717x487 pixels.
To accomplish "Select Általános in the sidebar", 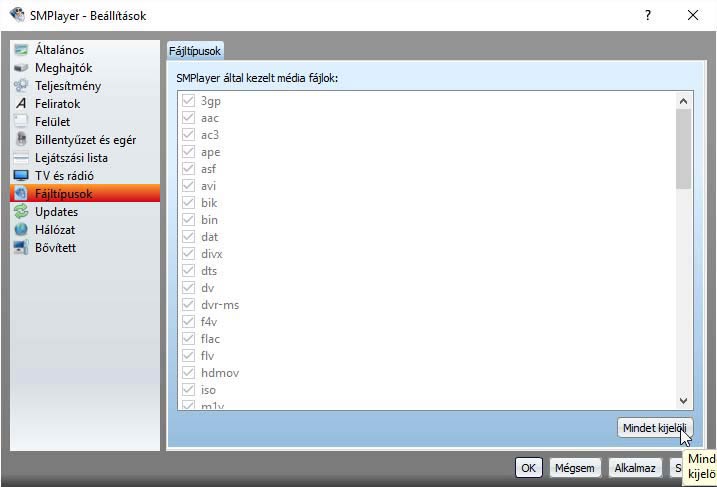I will click(x=85, y=49).
